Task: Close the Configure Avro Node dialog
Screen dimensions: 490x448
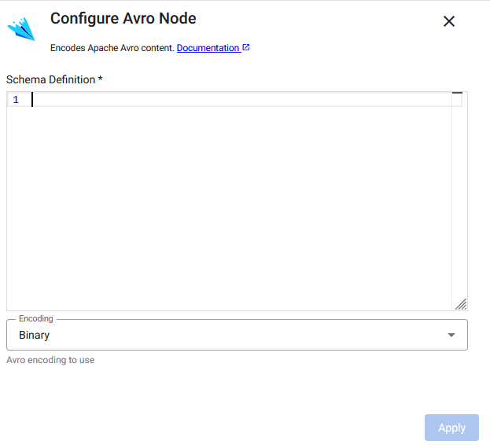Action: [x=449, y=21]
